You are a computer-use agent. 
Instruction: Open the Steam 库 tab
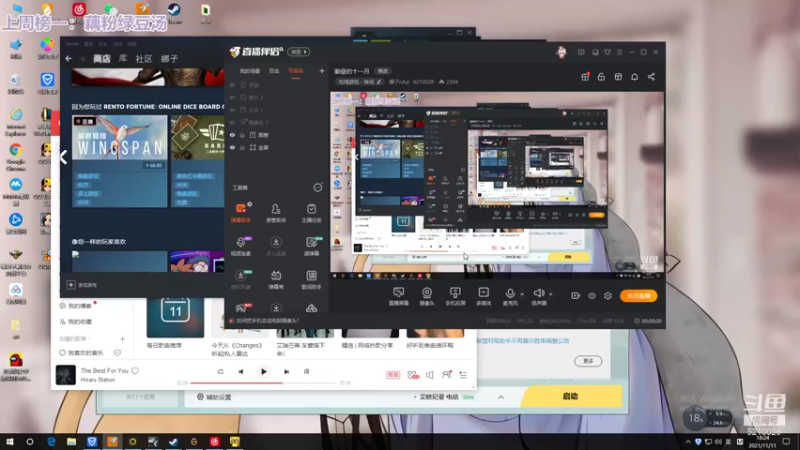click(123, 59)
